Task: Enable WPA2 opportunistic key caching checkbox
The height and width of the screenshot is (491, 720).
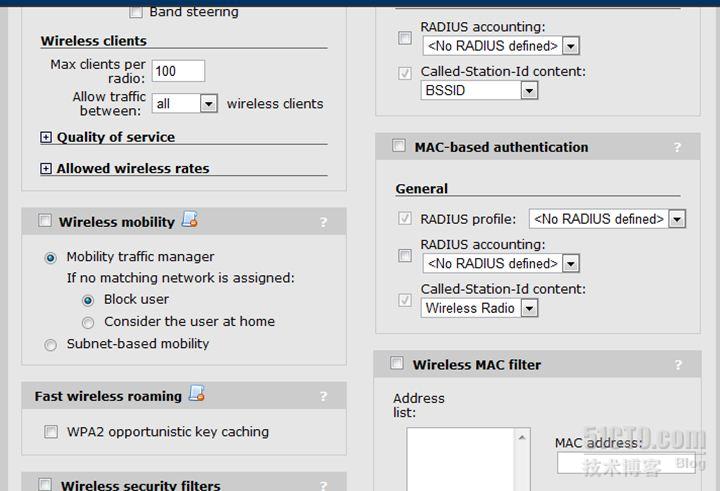Action: pyautogui.click(x=51, y=432)
